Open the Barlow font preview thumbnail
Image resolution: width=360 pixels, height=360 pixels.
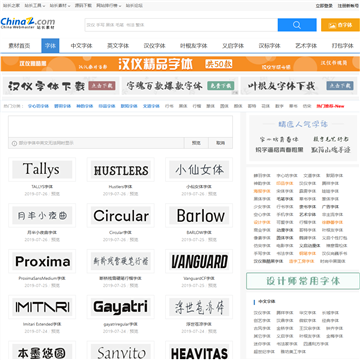[199, 215]
